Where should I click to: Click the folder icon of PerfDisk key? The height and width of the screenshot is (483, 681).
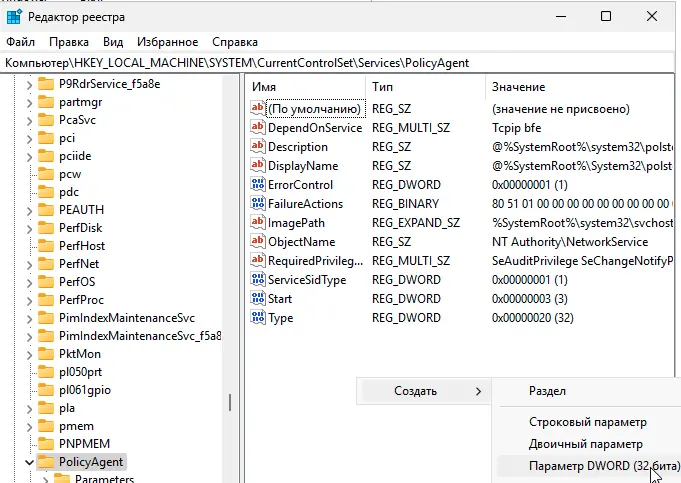(46, 227)
